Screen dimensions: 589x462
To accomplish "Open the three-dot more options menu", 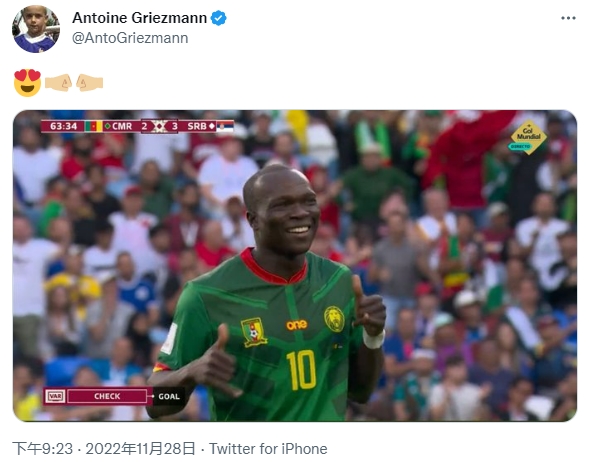I will pos(568,18).
